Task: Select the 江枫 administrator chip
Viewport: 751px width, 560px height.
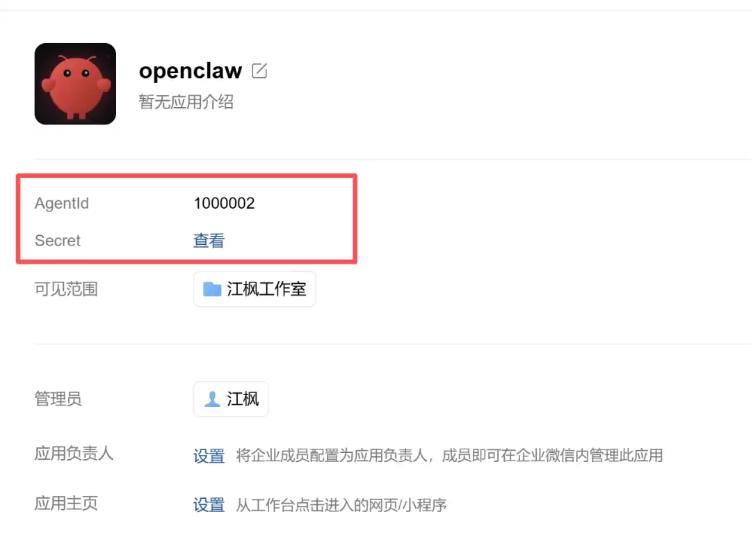Action: point(231,399)
